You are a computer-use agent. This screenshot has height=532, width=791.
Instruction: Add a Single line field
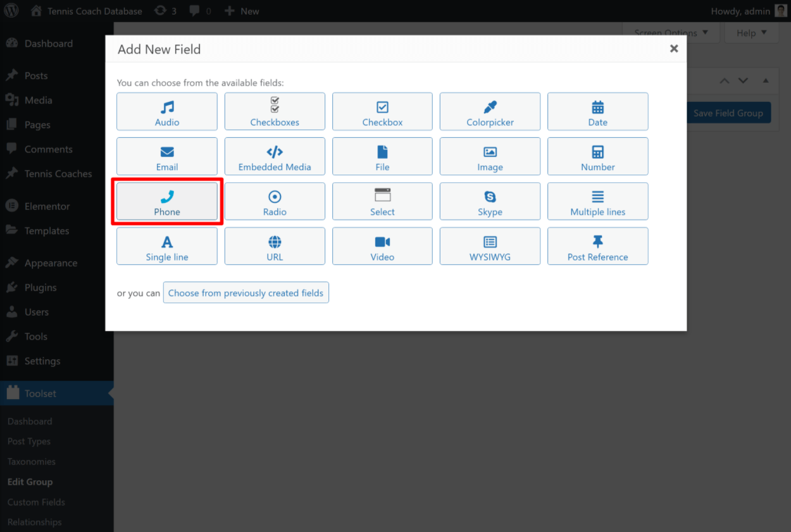point(167,246)
